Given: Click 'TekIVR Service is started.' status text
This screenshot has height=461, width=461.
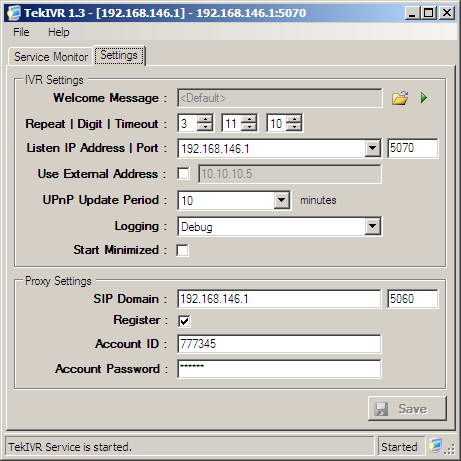Looking at the screenshot, I should click(x=70, y=447).
